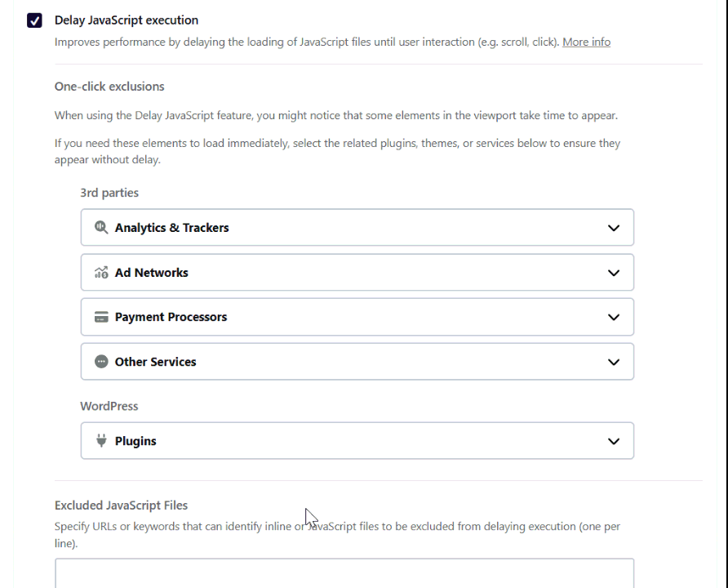Image resolution: width=728 pixels, height=588 pixels.
Task: Click the Excluded JavaScript Files text box
Action: point(344,572)
